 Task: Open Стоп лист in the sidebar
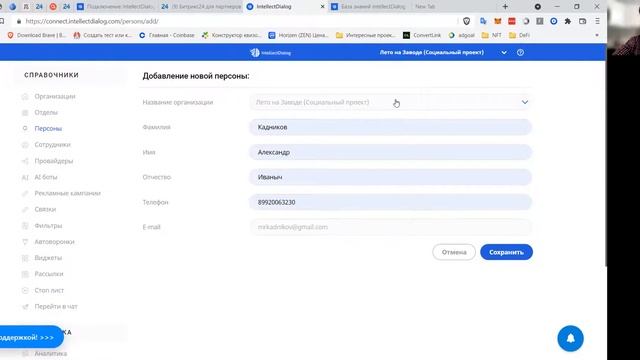coord(49,290)
